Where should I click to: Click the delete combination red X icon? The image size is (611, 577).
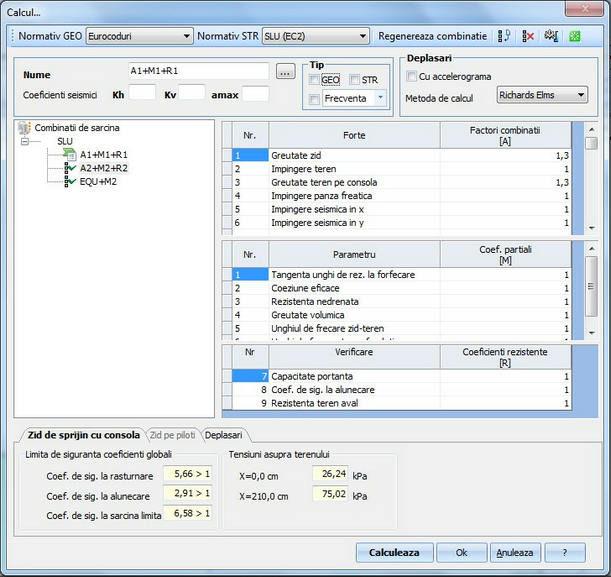[528, 36]
